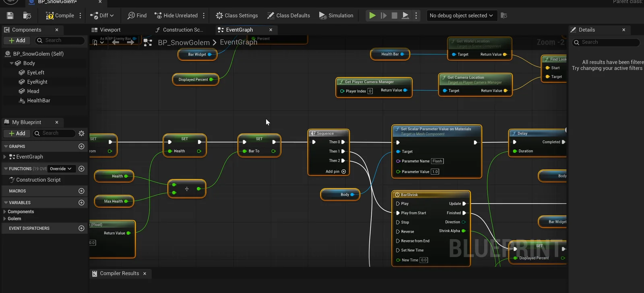Expand the Golem variable category
Image resolution: width=644 pixels, height=293 pixels.
[5, 219]
